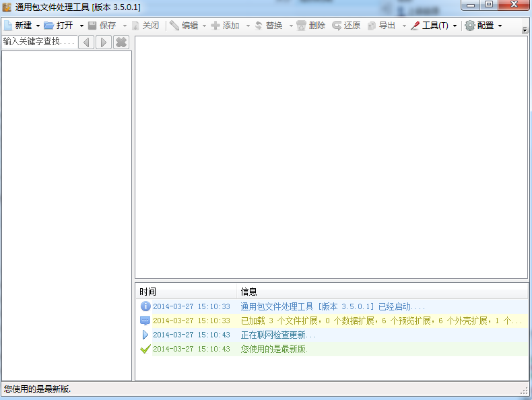Click the message bubble icon in the log

point(145,321)
